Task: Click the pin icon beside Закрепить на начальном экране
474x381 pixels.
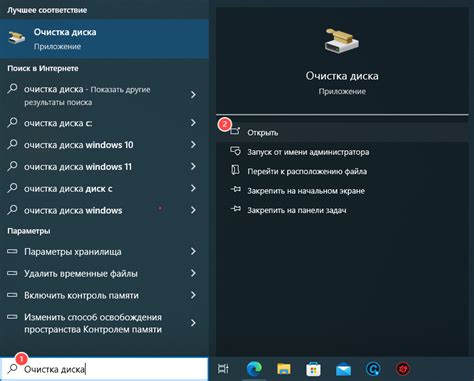Action: tap(235, 190)
